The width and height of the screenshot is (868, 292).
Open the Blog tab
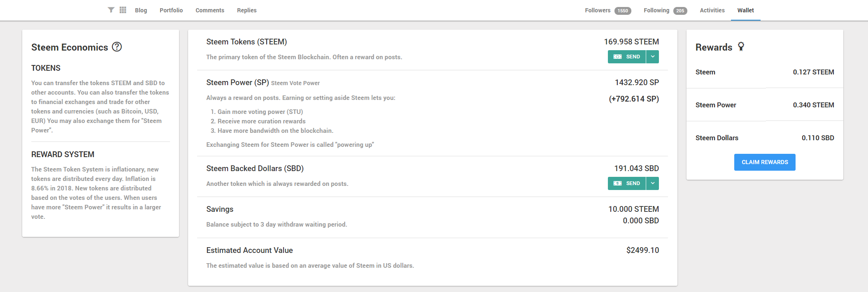point(141,10)
